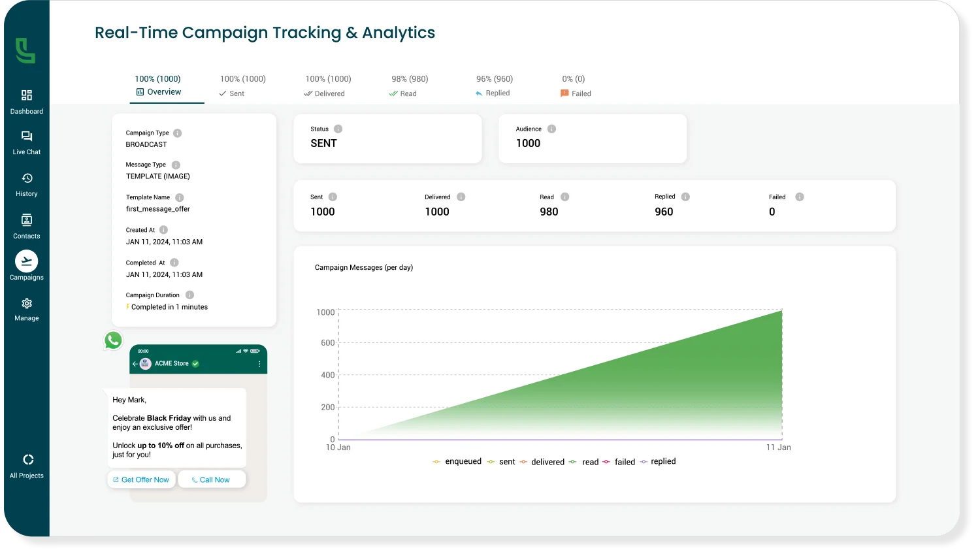The image size is (980, 552).
Task: Open the Contacts panel
Action: point(26,225)
